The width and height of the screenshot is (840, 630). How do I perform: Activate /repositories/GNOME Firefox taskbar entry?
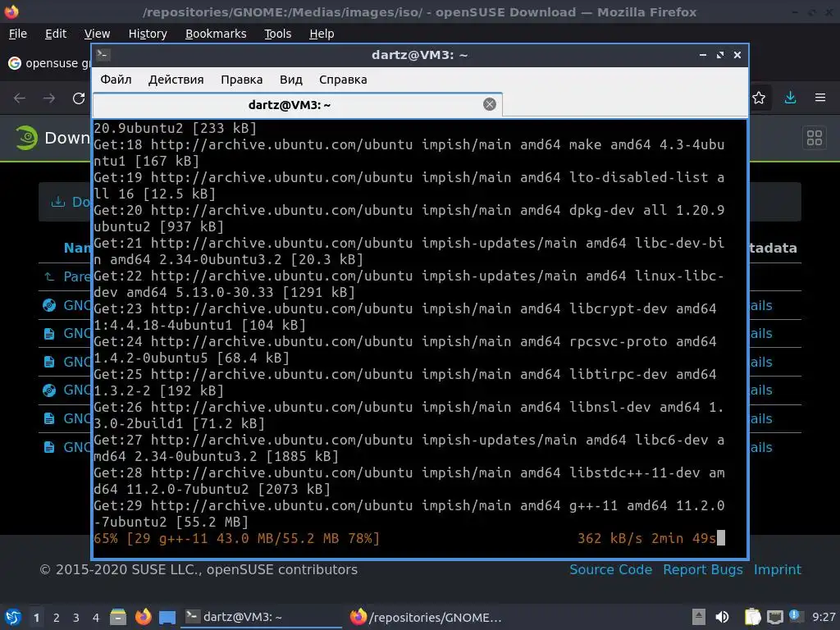[428, 617]
